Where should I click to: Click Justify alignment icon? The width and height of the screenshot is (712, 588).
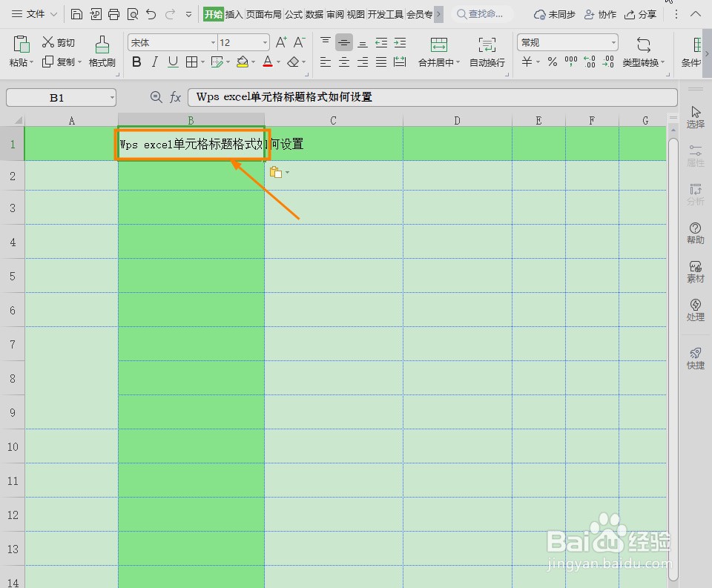coord(381,62)
